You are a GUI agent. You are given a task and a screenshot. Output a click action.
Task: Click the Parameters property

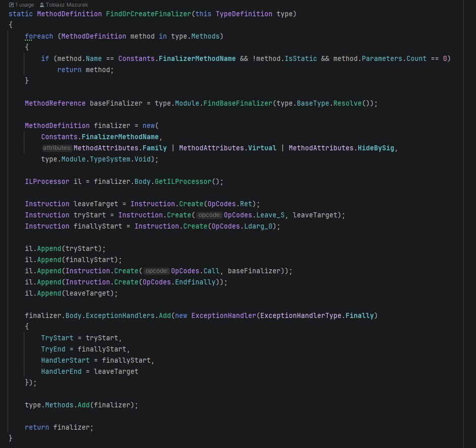pos(382,58)
